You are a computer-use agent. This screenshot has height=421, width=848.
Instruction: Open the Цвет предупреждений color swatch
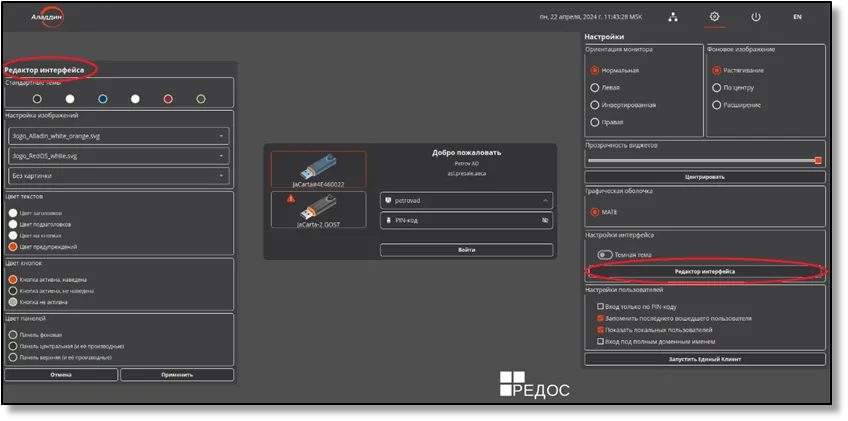tap(13, 247)
